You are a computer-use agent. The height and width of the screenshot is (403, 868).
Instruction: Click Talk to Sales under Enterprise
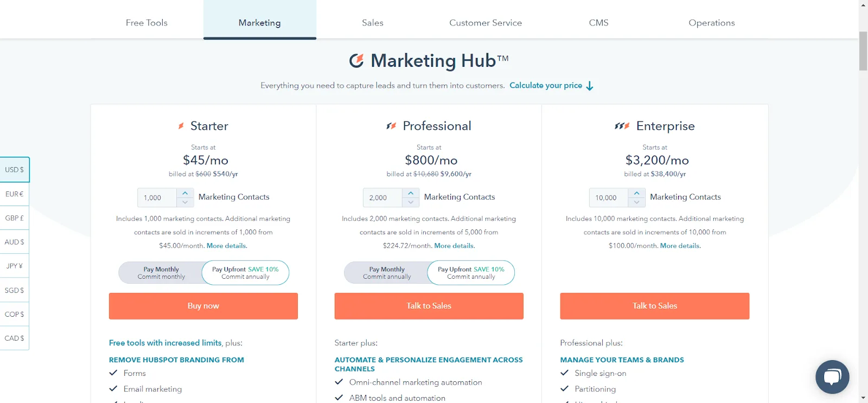click(655, 306)
